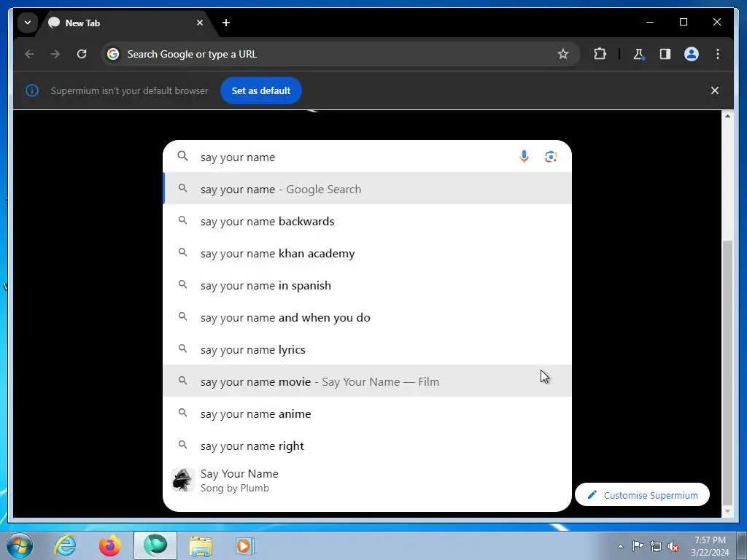Choose 'say your name khan academy' suggestion
The width and height of the screenshot is (747, 560).
click(x=367, y=253)
